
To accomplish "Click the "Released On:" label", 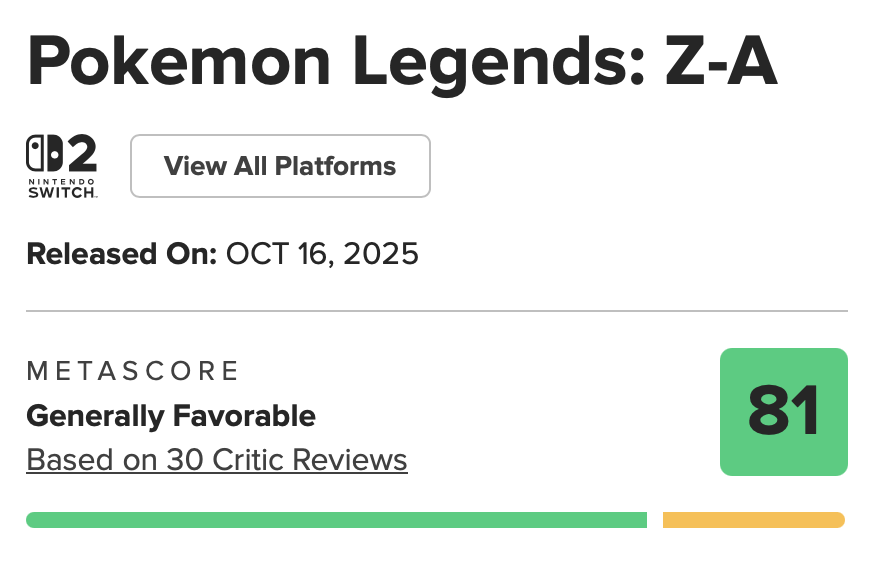I will [x=121, y=254].
